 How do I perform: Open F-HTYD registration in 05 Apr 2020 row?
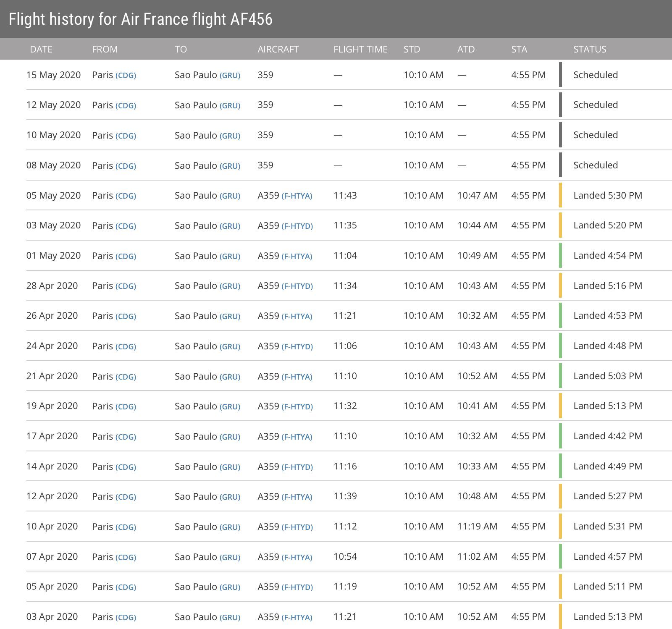(297, 587)
